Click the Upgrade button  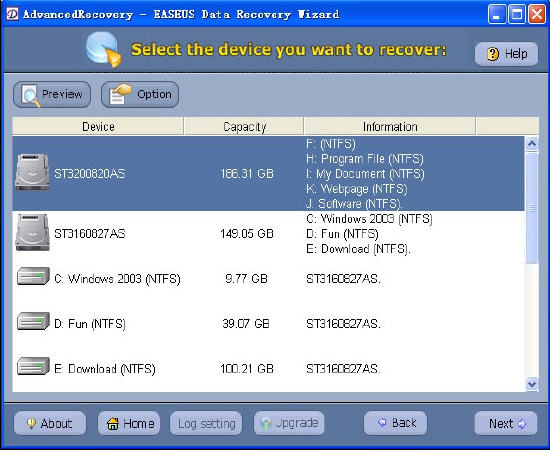tap(289, 423)
